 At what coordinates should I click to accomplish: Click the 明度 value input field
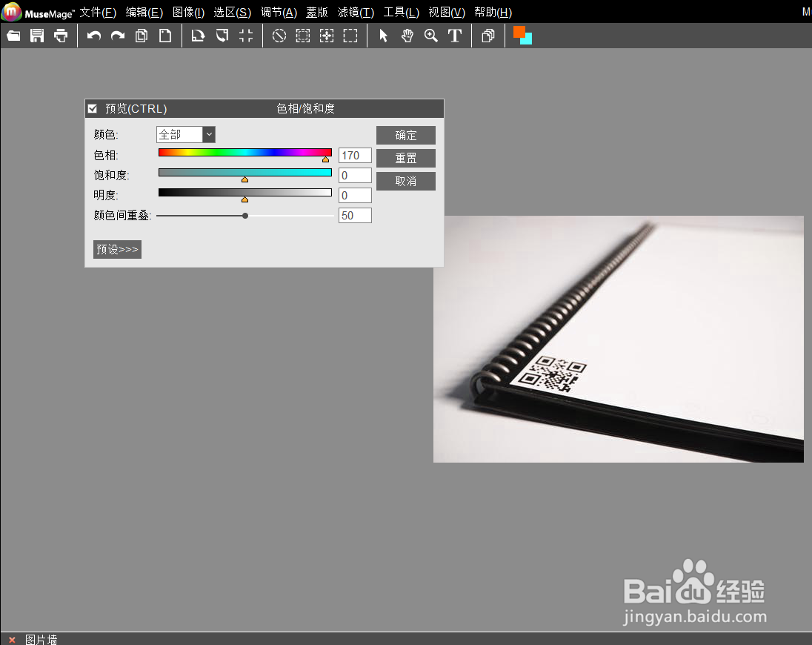coord(356,195)
